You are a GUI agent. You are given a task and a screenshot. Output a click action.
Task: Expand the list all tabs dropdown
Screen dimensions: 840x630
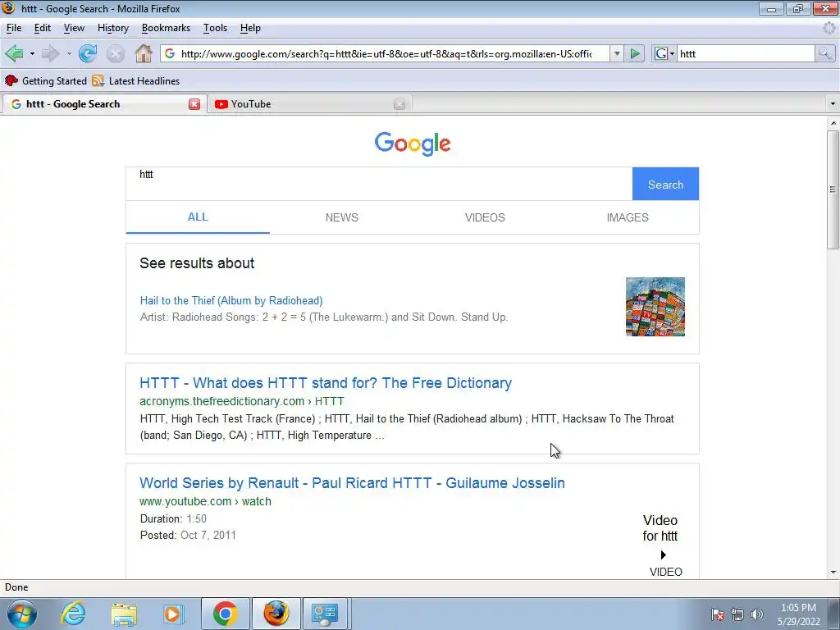click(832, 103)
